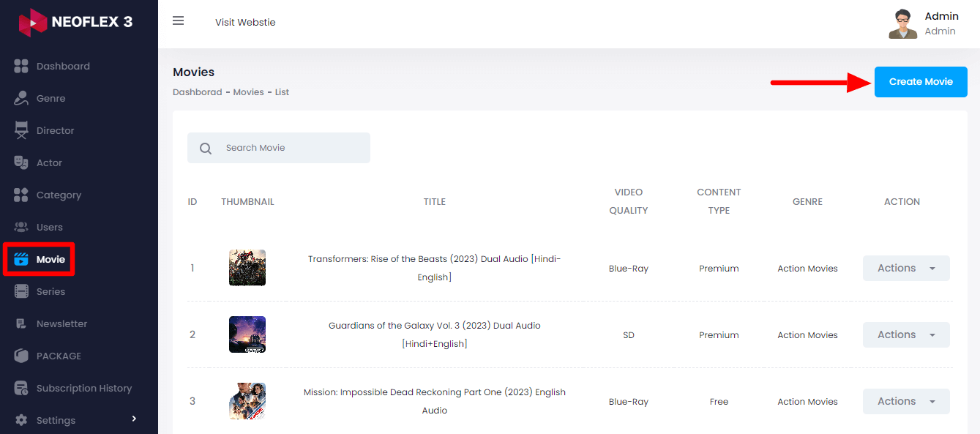Image resolution: width=980 pixels, height=434 pixels.
Task: Open Actions dropdown for Transformers movie
Action: 906,268
